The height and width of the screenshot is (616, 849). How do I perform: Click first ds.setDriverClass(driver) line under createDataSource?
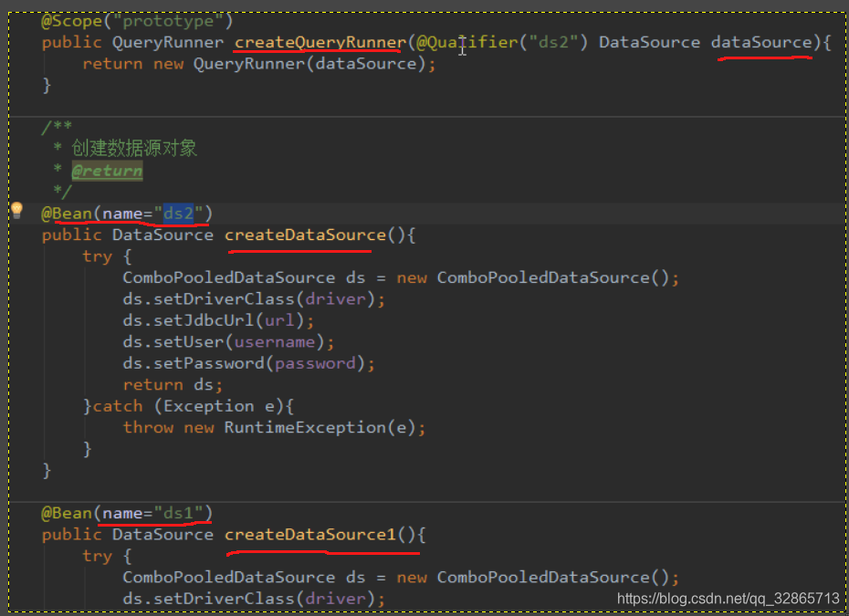tap(254, 299)
